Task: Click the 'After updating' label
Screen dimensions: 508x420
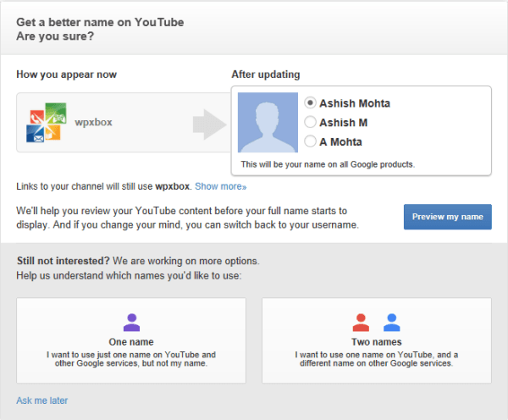Action: (266, 75)
